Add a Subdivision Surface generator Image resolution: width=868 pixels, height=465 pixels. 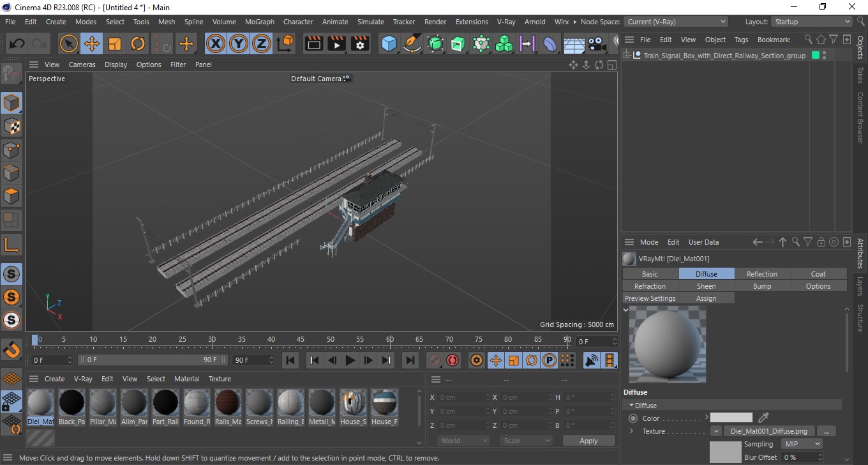(435, 44)
